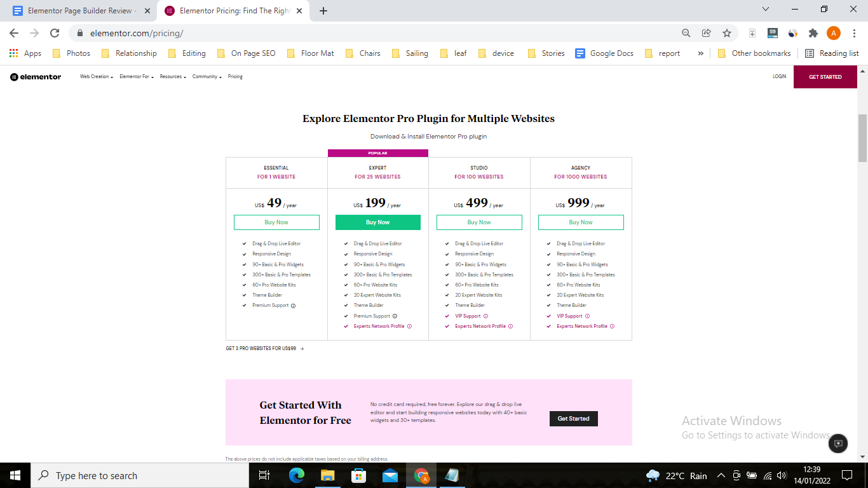Open the chat support bubble icon
The image size is (868, 488).
tap(838, 444)
